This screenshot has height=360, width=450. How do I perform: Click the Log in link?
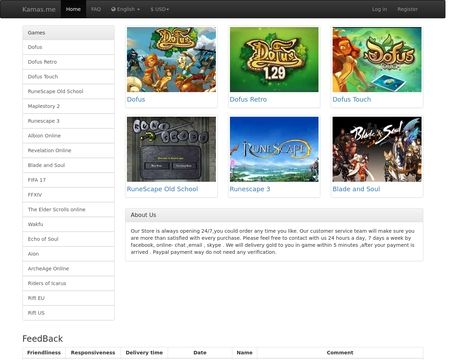[379, 9]
